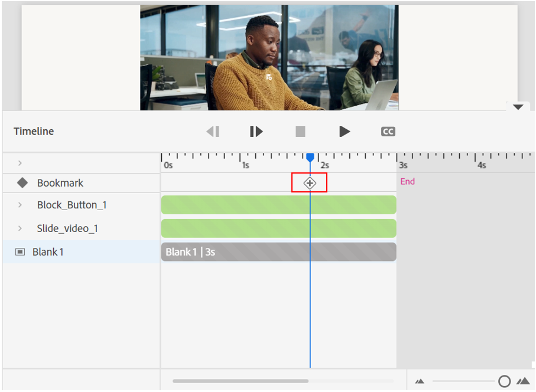Click the Bookmark diamond icon
536x392 pixels.
click(22, 183)
